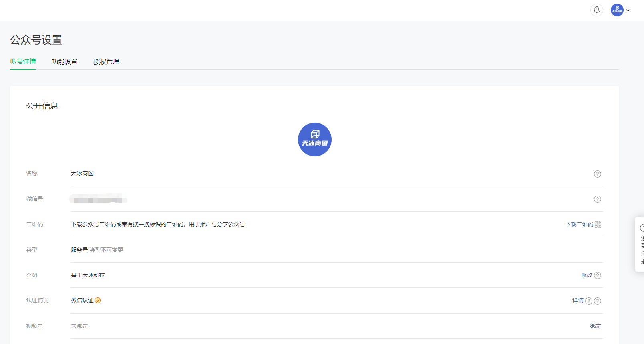The width and height of the screenshot is (644, 344).
Task: Open the notification bell
Action: 597,10
